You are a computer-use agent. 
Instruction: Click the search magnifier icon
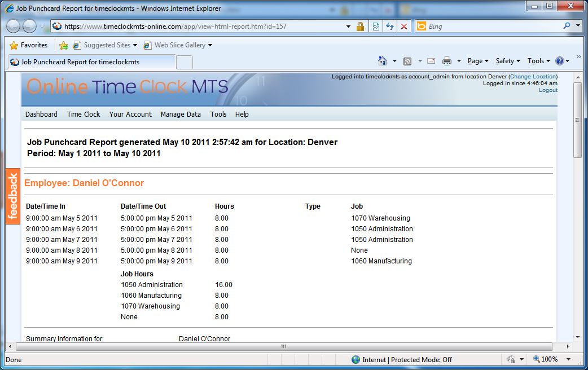click(567, 26)
